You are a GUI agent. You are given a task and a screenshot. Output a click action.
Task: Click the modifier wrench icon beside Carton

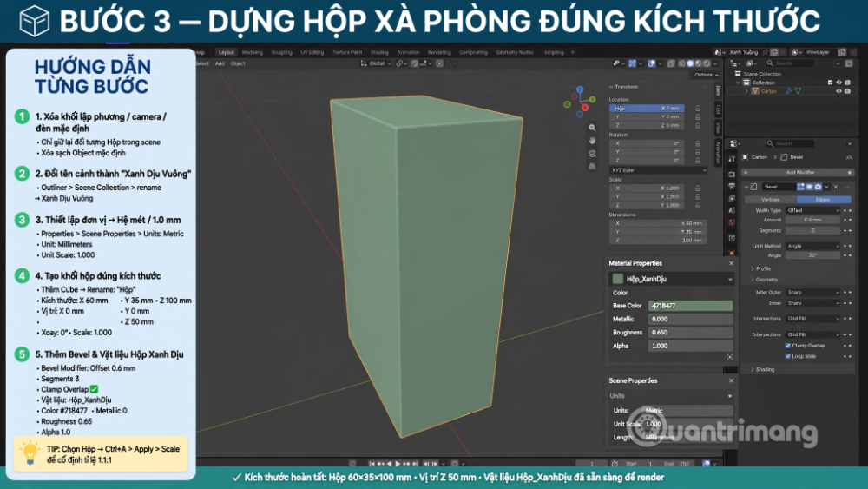789,91
